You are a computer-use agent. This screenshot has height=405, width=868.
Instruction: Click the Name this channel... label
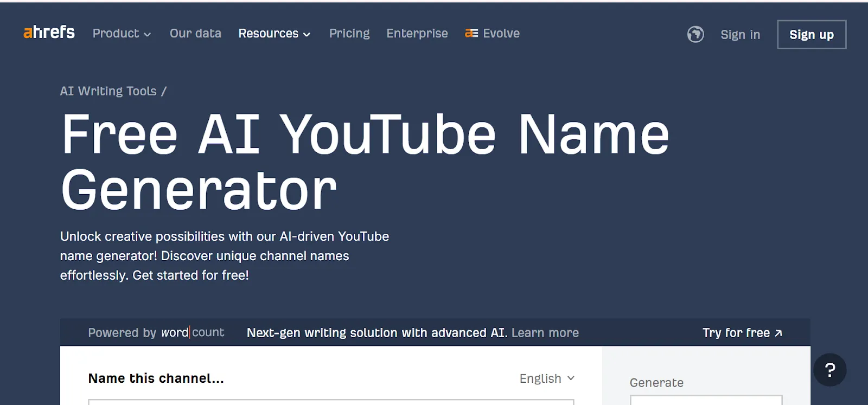[156, 378]
